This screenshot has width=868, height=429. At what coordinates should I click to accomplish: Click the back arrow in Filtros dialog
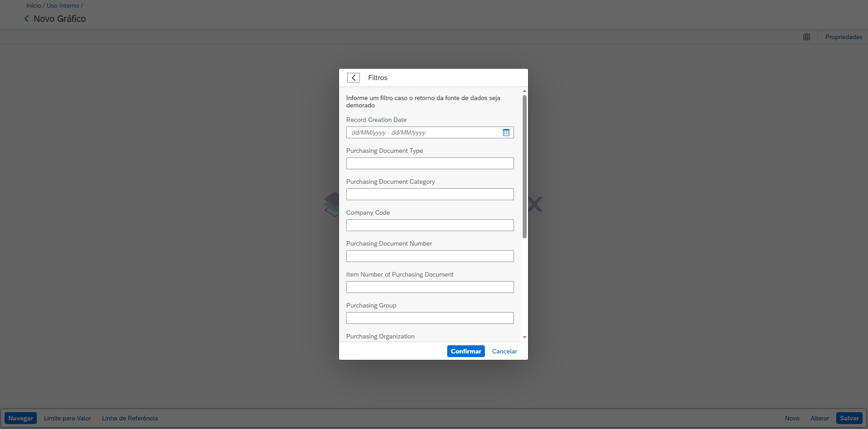point(354,78)
